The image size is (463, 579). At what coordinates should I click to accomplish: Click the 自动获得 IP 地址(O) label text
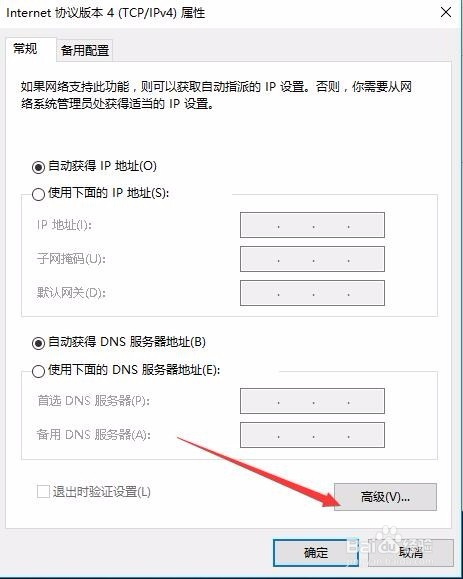[102, 166]
